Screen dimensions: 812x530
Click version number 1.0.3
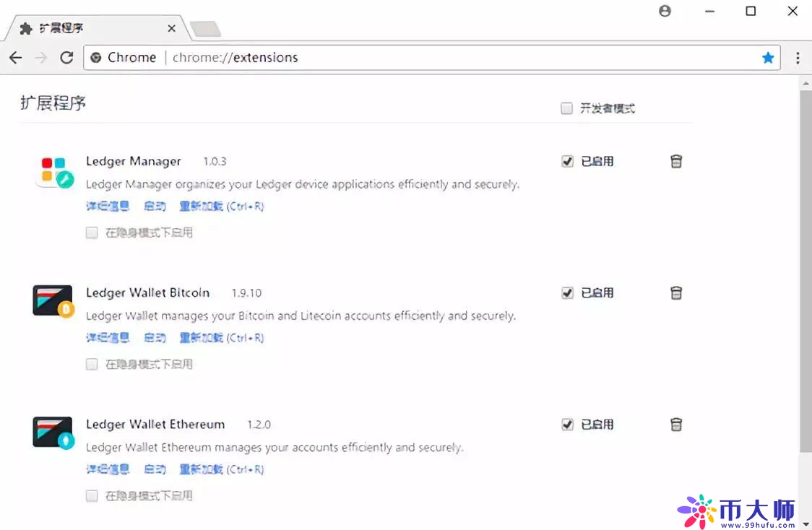point(215,162)
